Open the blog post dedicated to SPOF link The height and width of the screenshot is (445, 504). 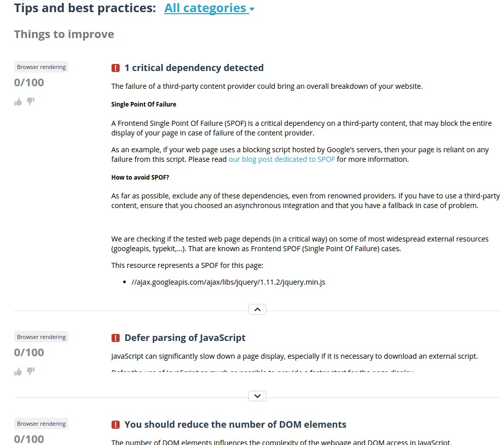tap(281, 159)
